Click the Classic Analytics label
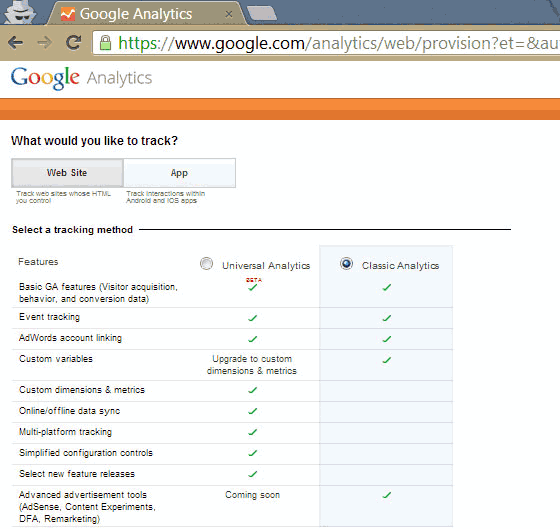This screenshot has height=529, width=560. (400, 266)
